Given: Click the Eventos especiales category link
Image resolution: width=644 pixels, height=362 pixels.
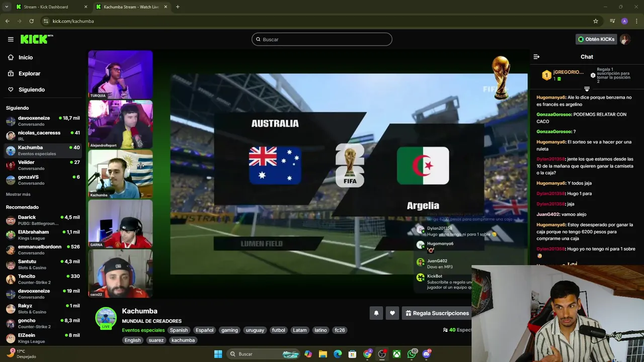Looking at the screenshot, I should point(143,330).
